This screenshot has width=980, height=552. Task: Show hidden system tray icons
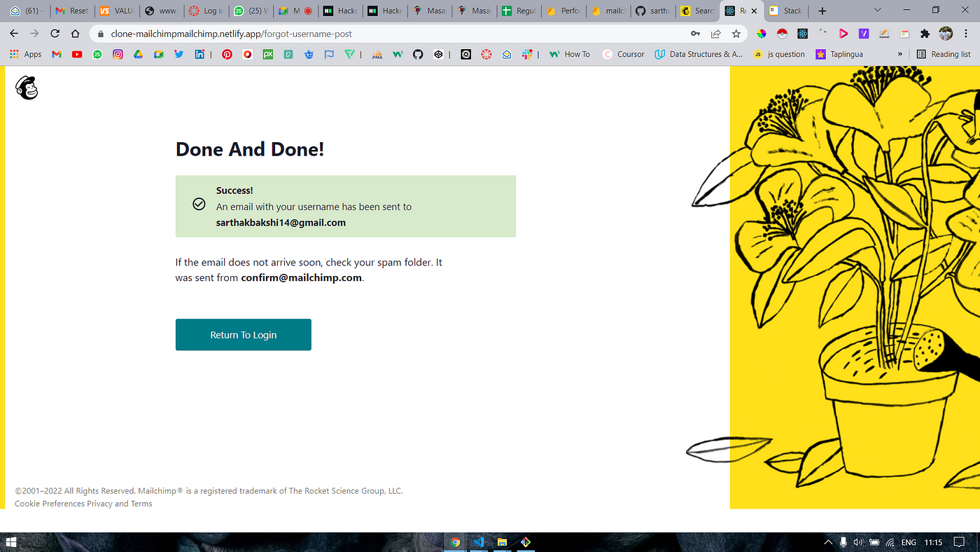[x=829, y=542]
